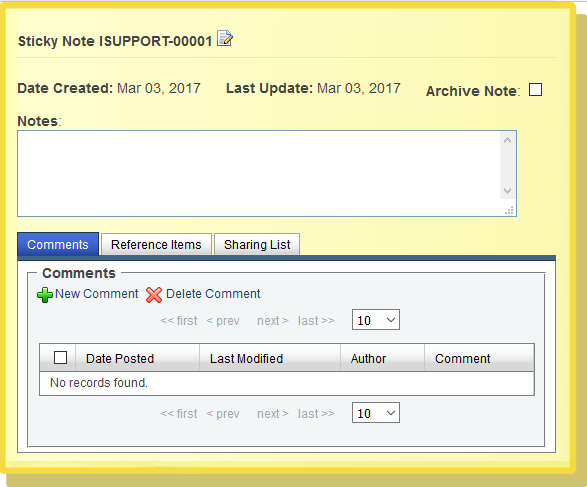Click the New Comment link
This screenshot has width=587, height=487.
point(97,294)
